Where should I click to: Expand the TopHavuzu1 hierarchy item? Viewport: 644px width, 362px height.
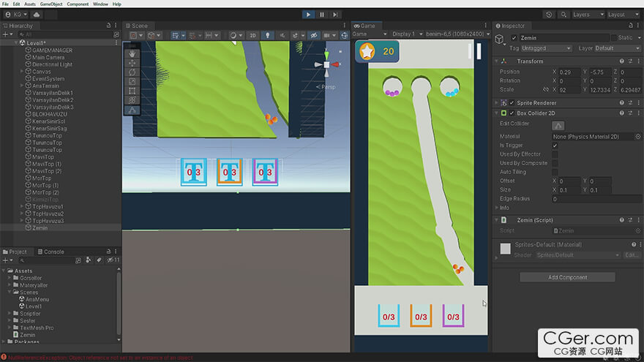point(22,206)
